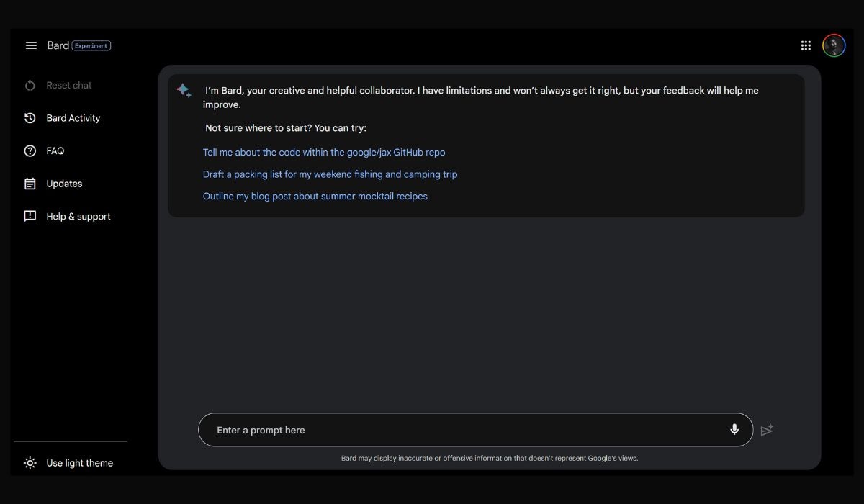Screen dimensions: 864x504
Task: Click the Help & support feedback icon
Action: [x=30, y=217]
